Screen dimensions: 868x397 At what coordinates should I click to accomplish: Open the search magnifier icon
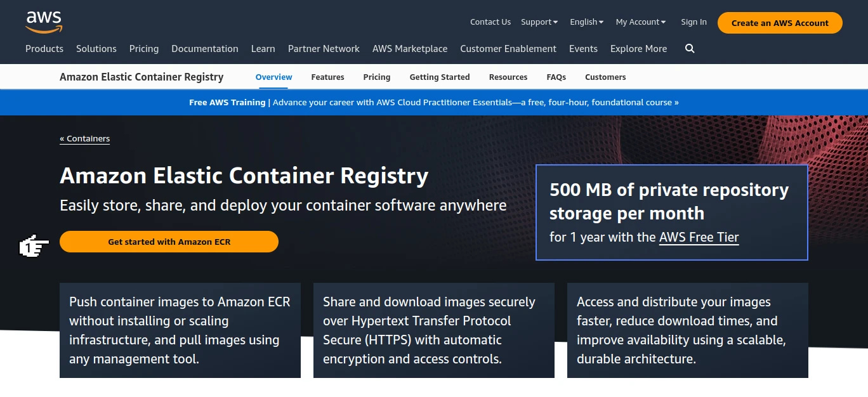pyautogui.click(x=690, y=49)
